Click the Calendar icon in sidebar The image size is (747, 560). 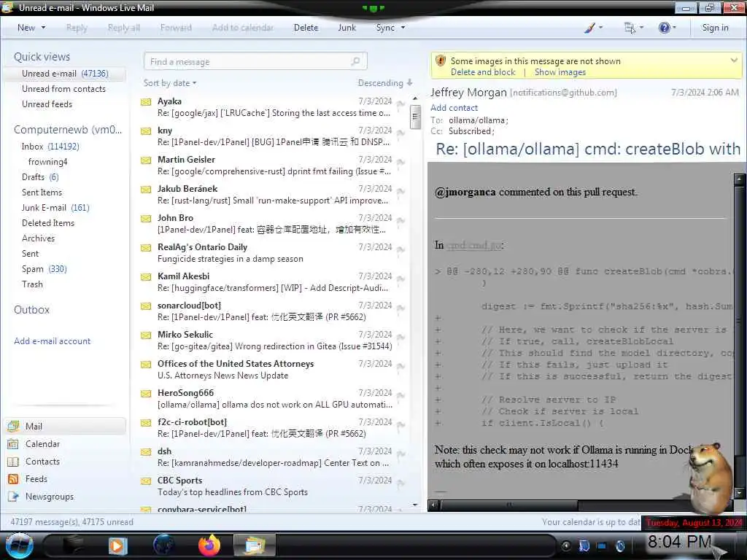coord(13,444)
